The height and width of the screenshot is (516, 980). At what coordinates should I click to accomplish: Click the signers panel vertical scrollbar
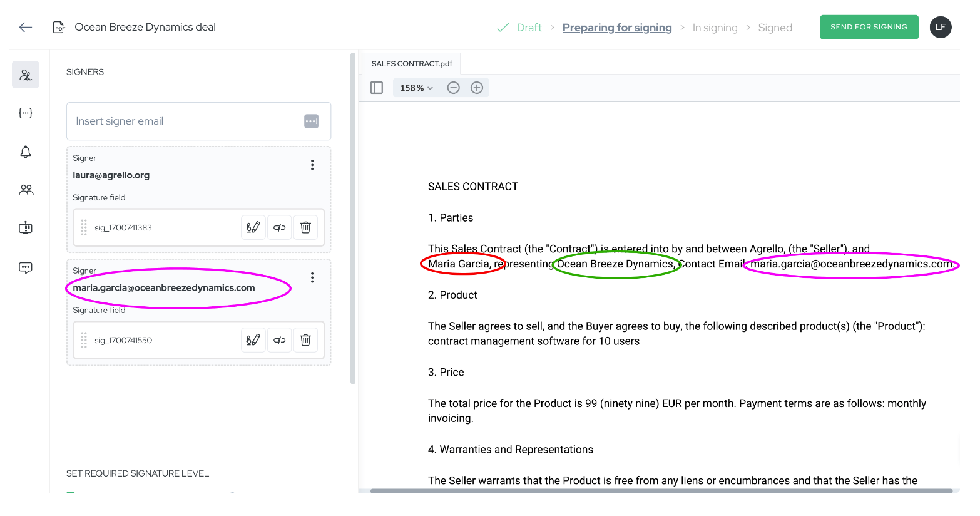[x=353, y=219]
